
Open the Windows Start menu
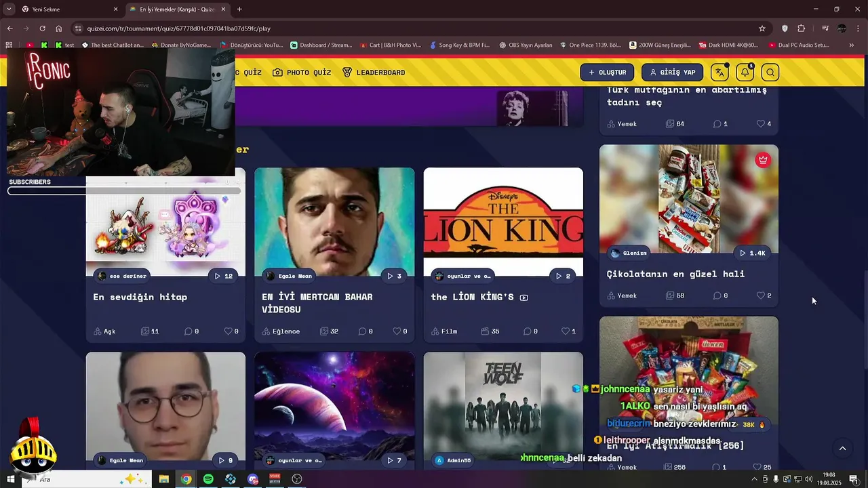click(x=10, y=479)
